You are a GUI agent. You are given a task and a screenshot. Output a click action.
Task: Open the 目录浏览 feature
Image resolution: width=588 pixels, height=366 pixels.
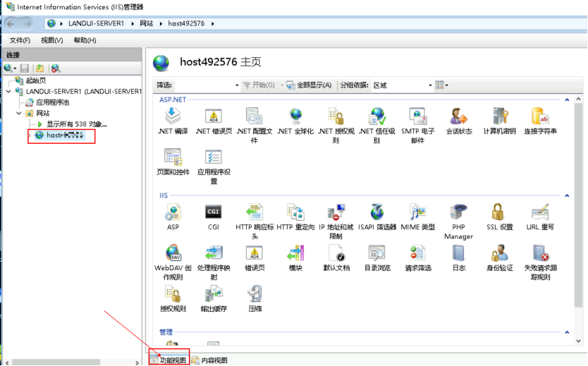(377, 257)
